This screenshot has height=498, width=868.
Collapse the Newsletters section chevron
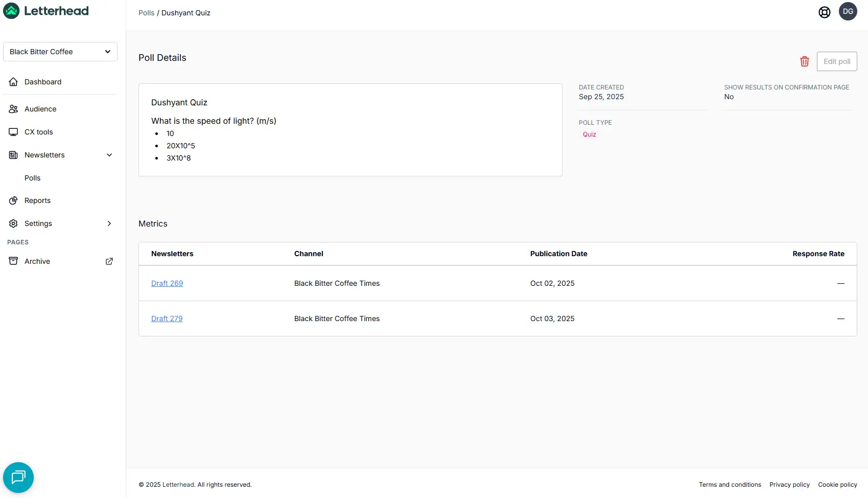click(109, 155)
